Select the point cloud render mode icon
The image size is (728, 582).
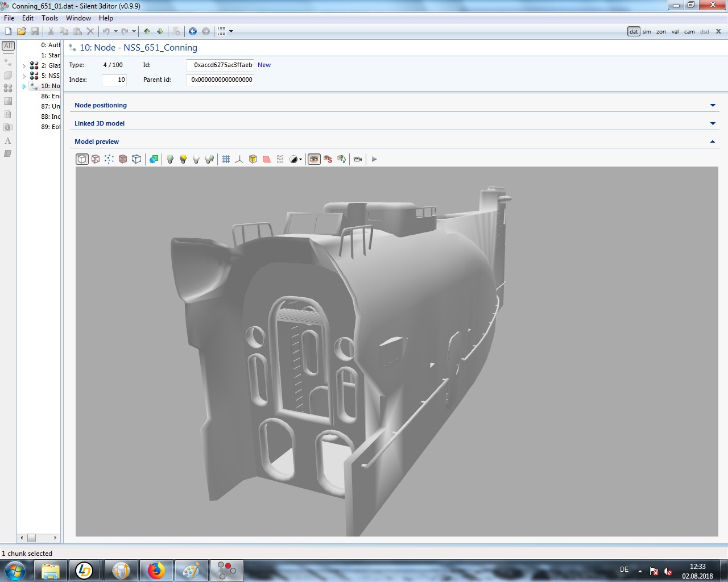(109, 159)
